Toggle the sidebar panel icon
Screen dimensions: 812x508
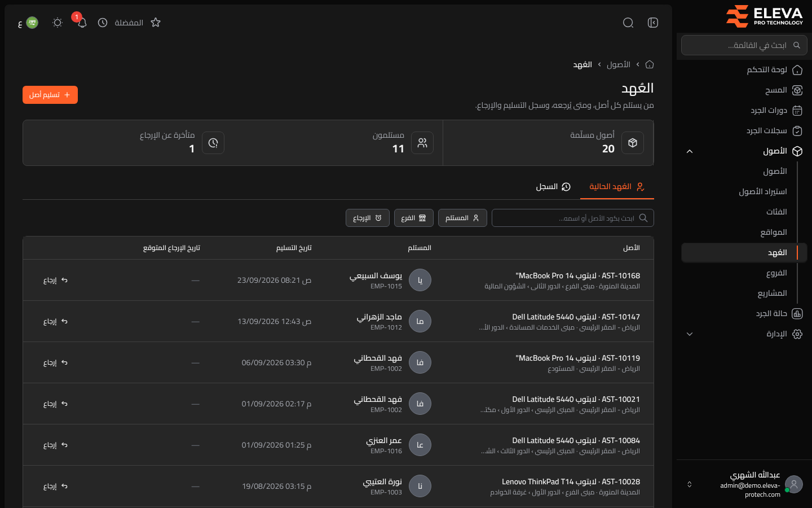(x=653, y=23)
